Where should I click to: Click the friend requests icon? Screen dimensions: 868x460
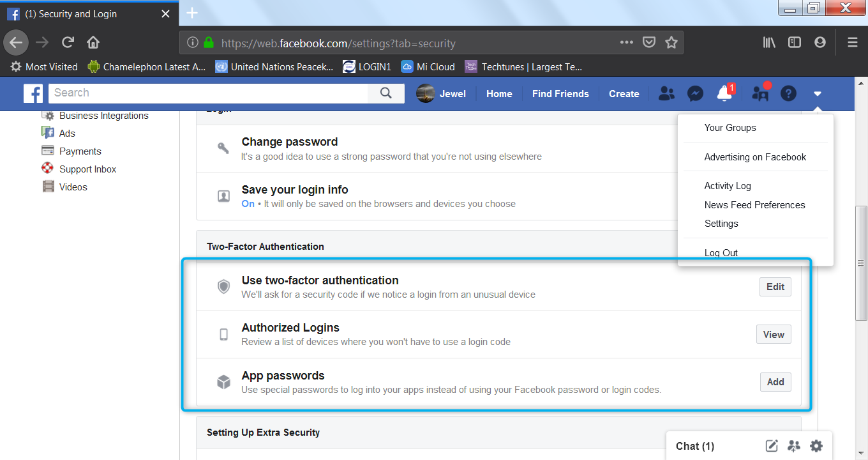666,94
